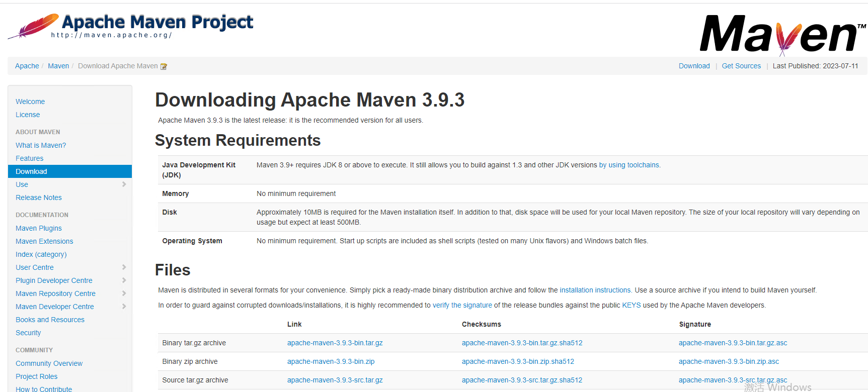
Task: Open the bin.zip.sha512 checksum link
Action: (x=518, y=361)
